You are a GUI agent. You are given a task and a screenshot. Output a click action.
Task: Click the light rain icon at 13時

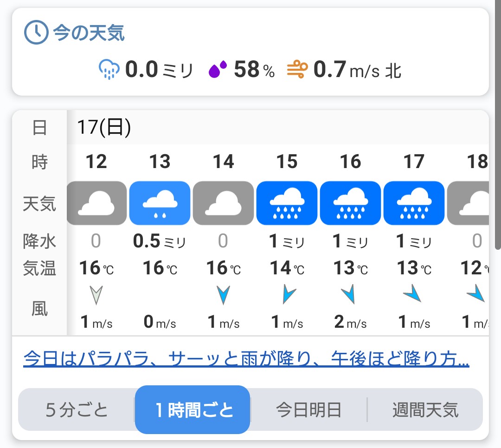tap(160, 203)
